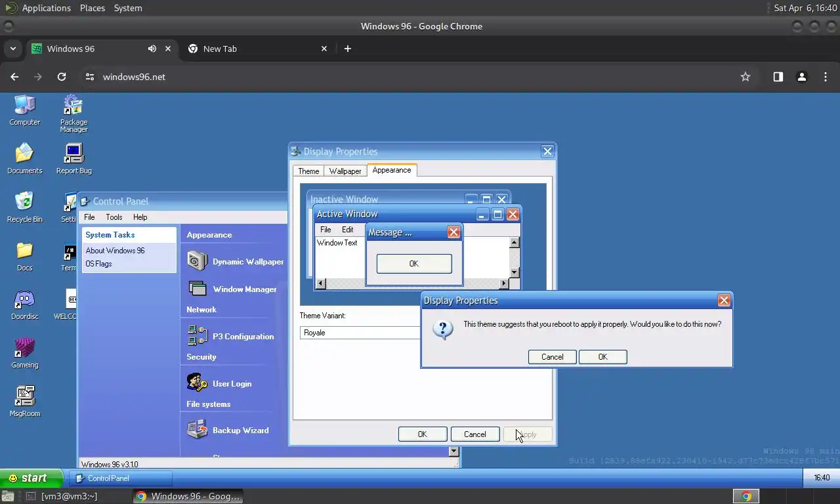Image resolution: width=840 pixels, height=504 pixels.
Task: Click the preview window scroll-up arrow
Action: pyautogui.click(x=514, y=243)
